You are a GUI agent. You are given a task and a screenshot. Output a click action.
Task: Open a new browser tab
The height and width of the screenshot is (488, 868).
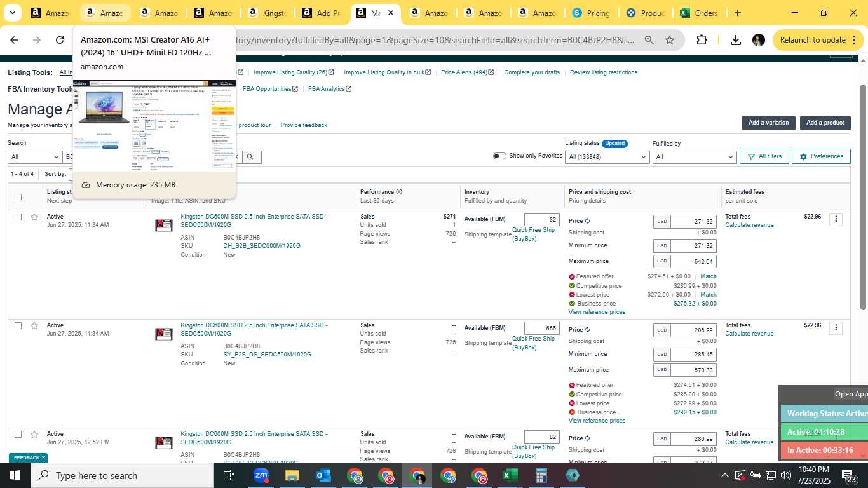(x=737, y=13)
